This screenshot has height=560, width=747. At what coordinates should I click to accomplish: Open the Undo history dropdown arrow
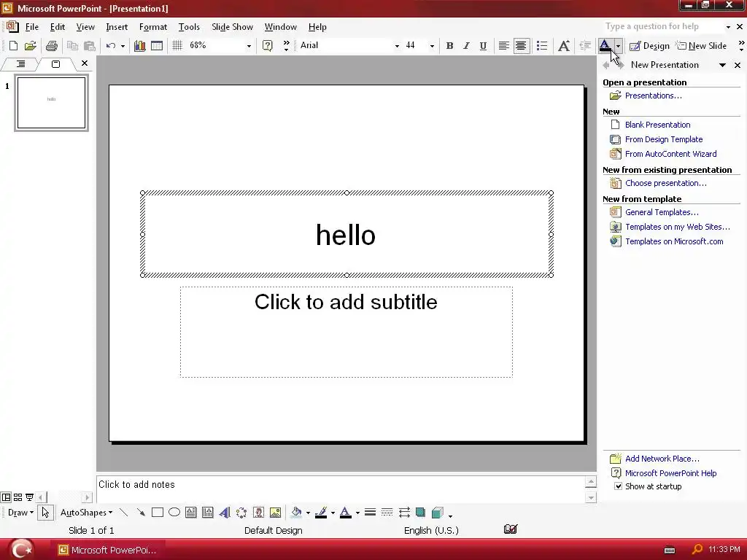pyautogui.click(x=123, y=46)
